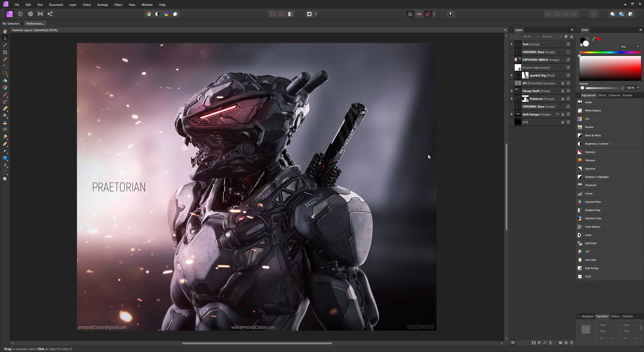Toggle visibility of ORIGINAL Base layer

pos(569,52)
